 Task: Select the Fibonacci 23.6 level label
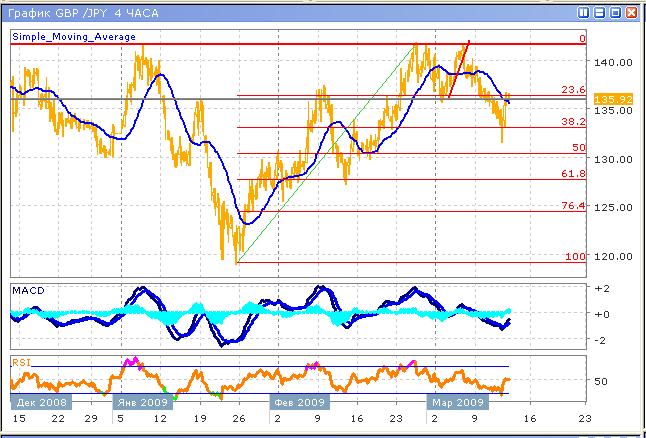point(574,90)
